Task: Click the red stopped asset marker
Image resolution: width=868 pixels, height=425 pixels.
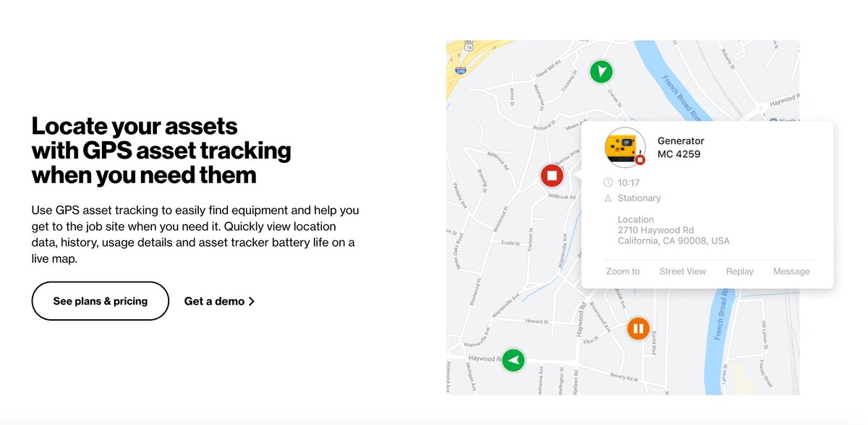Action: [552, 175]
